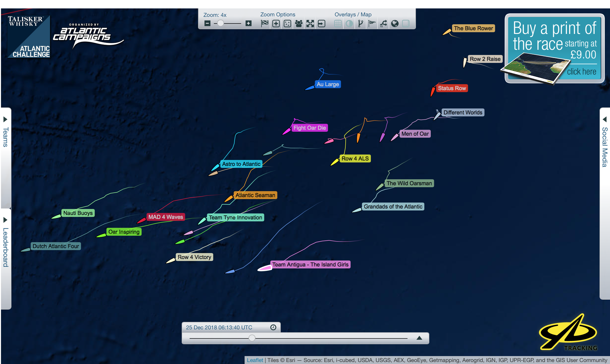Click the four-arrows expand icon

click(x=310, y=24)
